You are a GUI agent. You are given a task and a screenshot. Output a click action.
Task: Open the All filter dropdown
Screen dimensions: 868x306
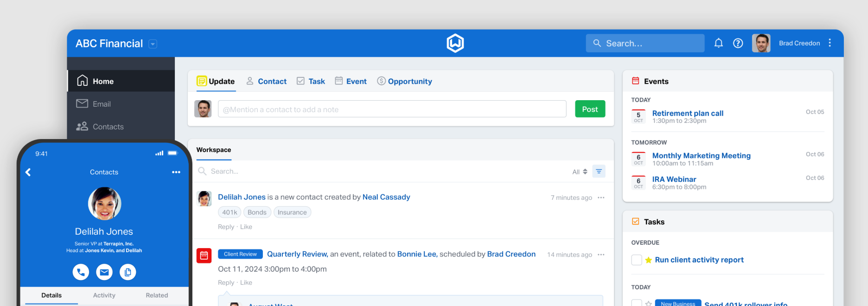[x=580, y=172]
